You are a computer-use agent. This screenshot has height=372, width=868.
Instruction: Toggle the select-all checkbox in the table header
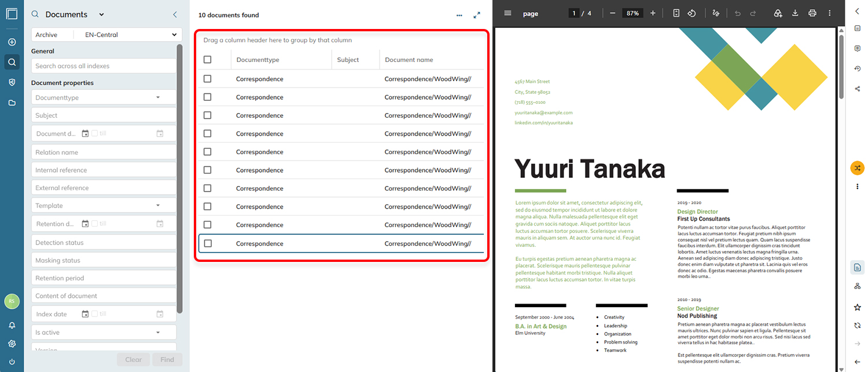(208, 60)
